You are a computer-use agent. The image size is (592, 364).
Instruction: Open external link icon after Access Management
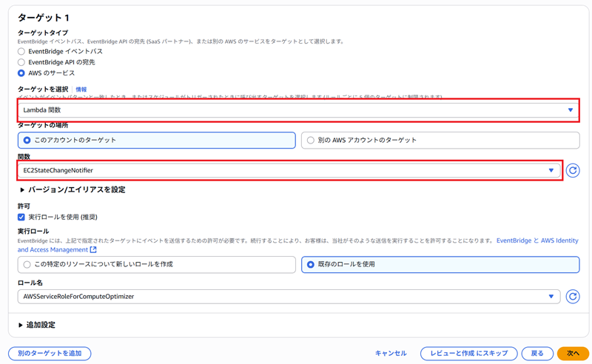pyautogui.click(x=93, y=250)
